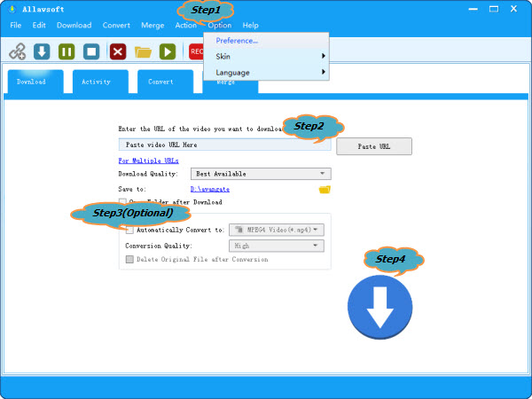Start download with toolbar arrow icon
Screen dimensions: 532x399
[x=42, y=51]
